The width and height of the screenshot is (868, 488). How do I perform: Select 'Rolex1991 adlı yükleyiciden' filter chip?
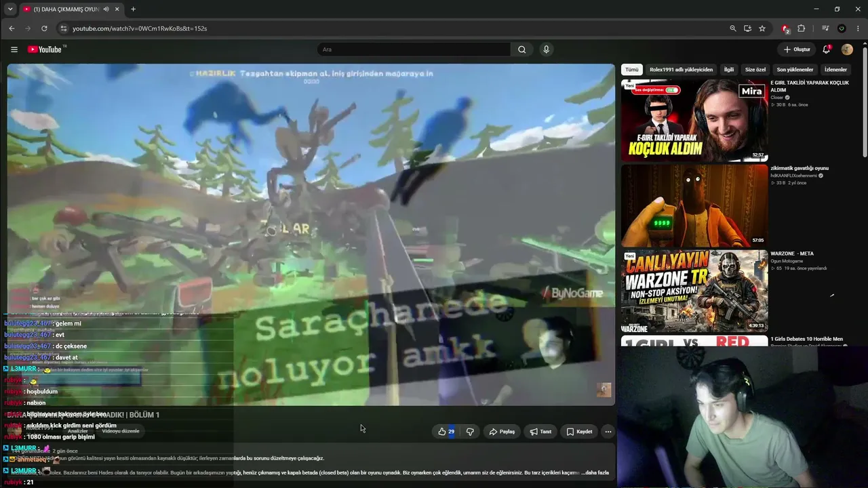pyautogui.click(x=681, y=69)
